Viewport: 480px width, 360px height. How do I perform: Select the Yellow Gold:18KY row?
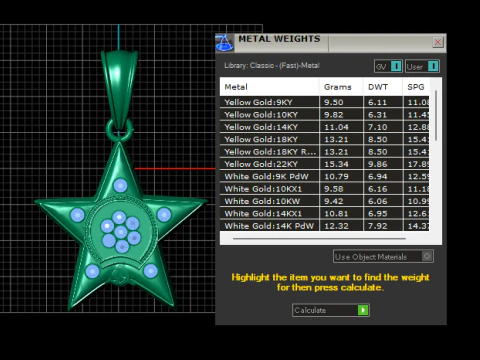[x=324, y=139]
